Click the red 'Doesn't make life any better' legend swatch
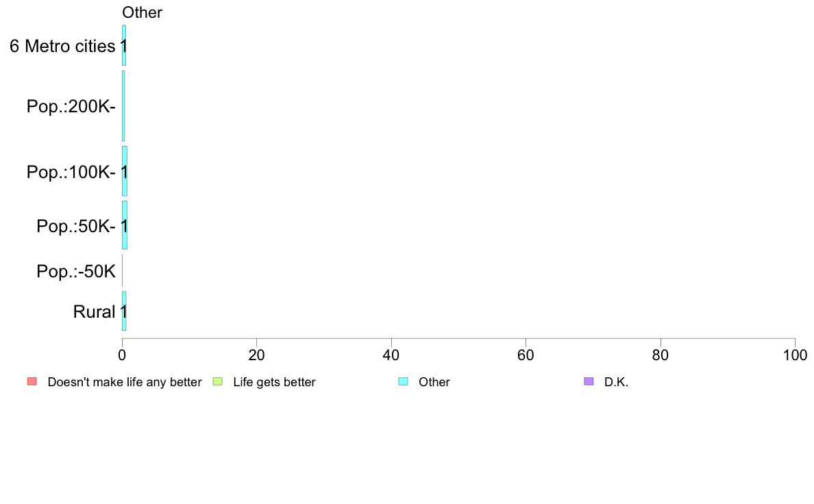 32,381
